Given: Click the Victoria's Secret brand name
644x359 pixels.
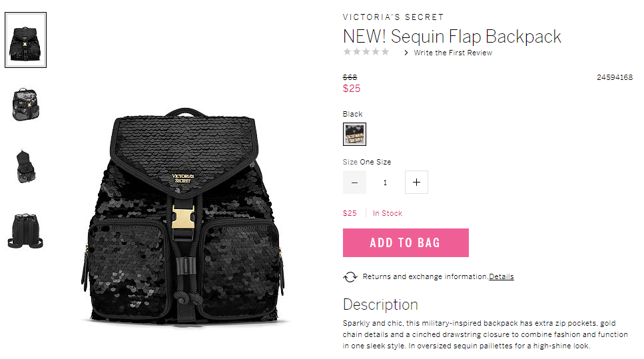Looking at the screenshot, I should tap(393, 17).
